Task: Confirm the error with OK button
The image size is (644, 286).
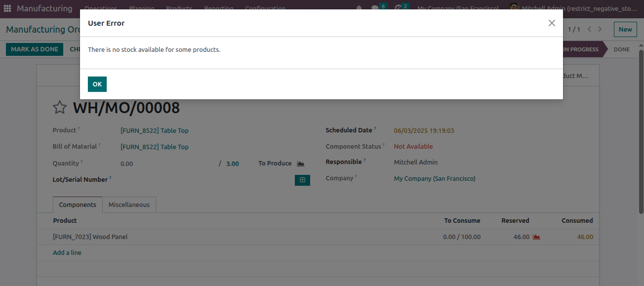Action: [x=97, y=84]
